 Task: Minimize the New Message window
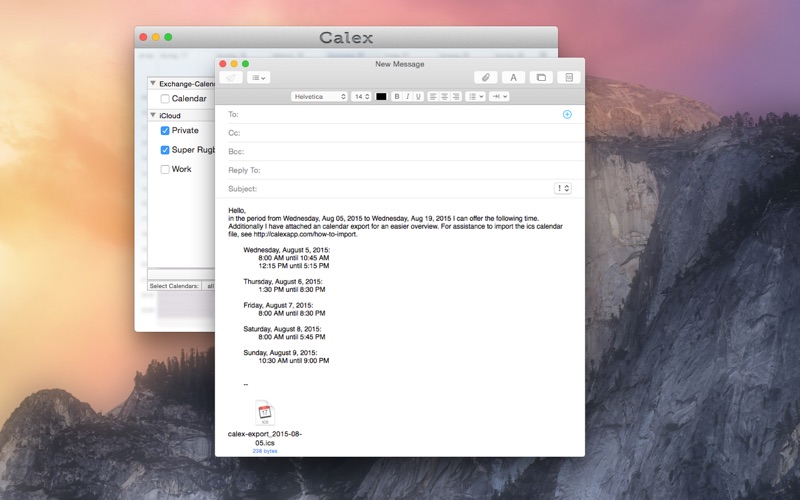coord(234,64)
